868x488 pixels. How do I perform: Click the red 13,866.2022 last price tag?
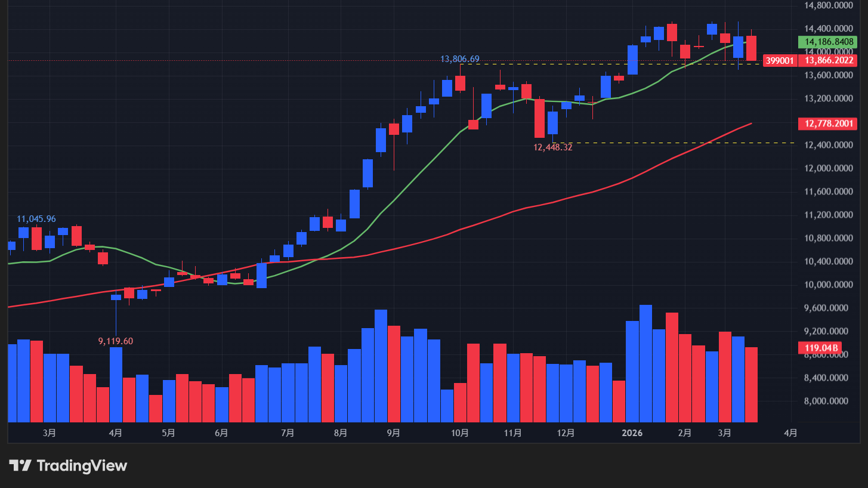tap(827, 61)
